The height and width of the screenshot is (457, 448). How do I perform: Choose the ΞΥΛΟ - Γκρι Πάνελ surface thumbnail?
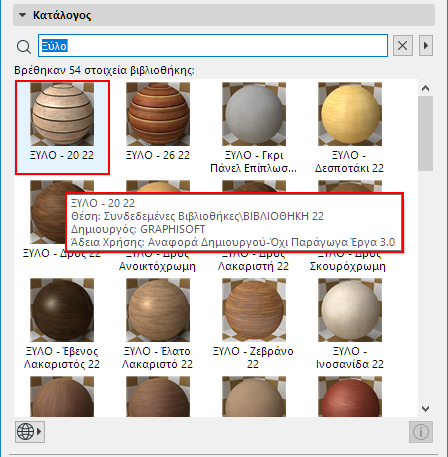[254, 114]
